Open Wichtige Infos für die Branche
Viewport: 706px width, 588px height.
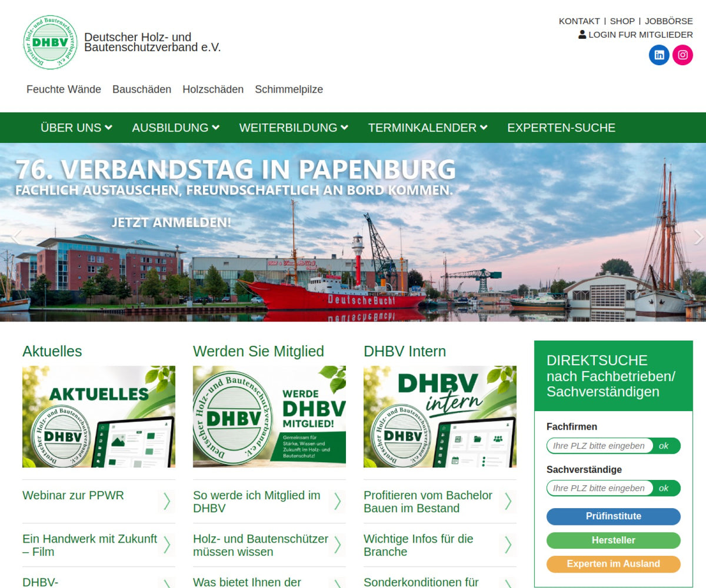click(419, 545)
